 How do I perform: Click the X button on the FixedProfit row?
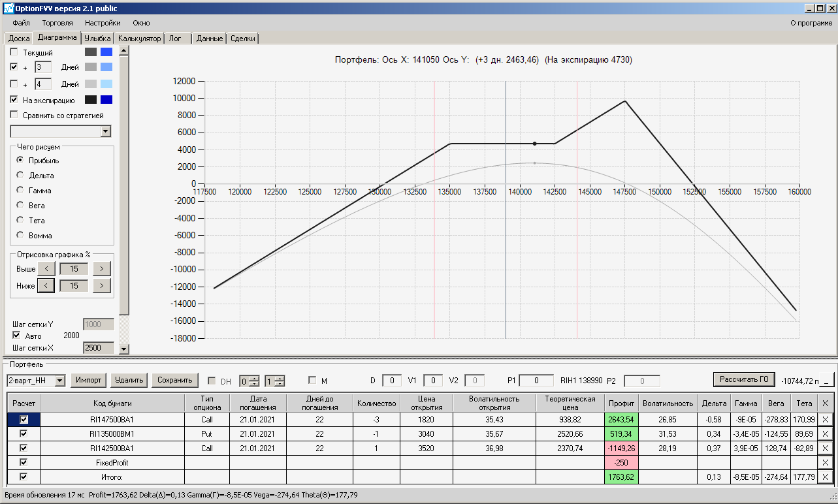pos(824,462)
